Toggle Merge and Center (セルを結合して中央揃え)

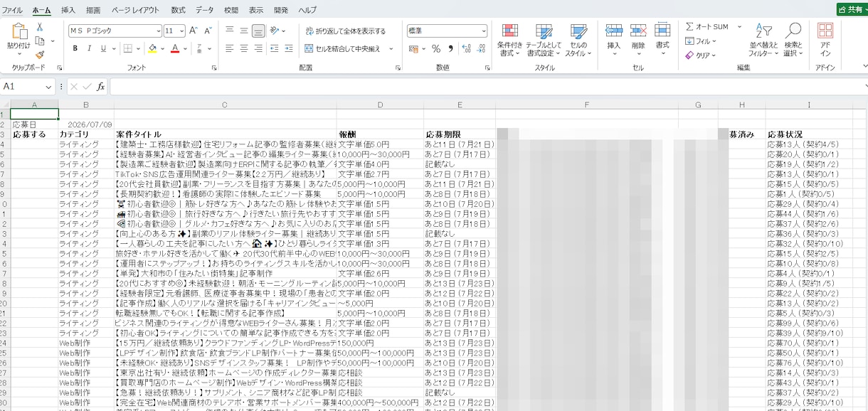[x=342, y=48]
